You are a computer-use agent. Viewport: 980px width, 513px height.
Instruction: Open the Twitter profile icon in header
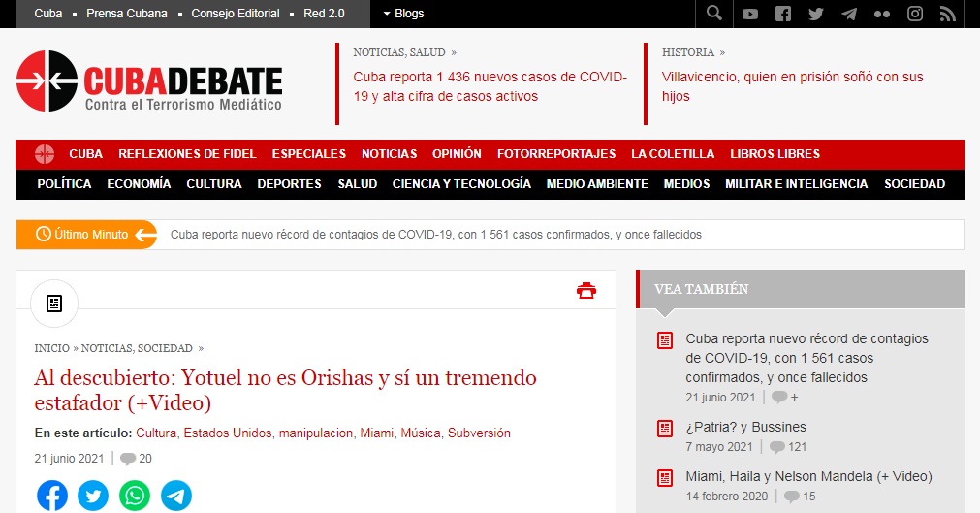tap(816, 14)
